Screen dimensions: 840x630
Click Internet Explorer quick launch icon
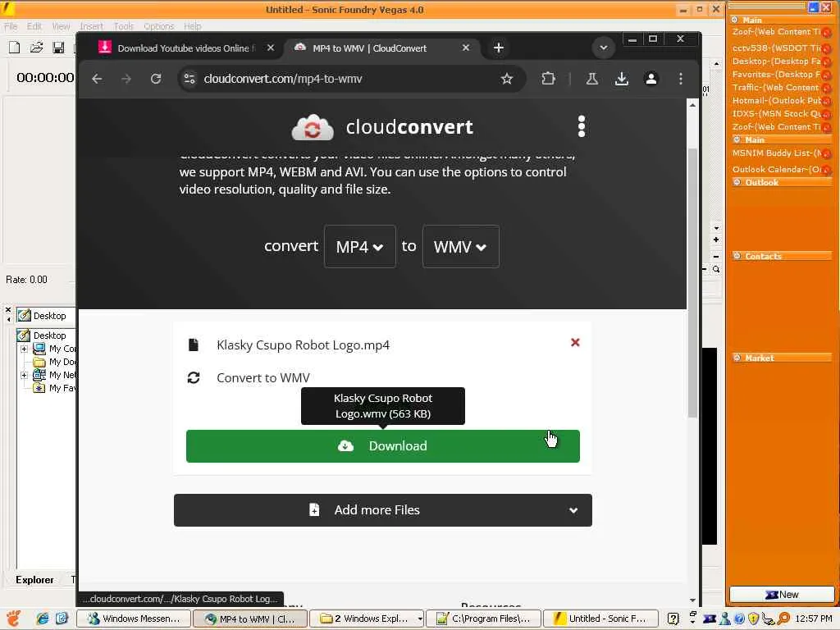[x=43, y=619]
